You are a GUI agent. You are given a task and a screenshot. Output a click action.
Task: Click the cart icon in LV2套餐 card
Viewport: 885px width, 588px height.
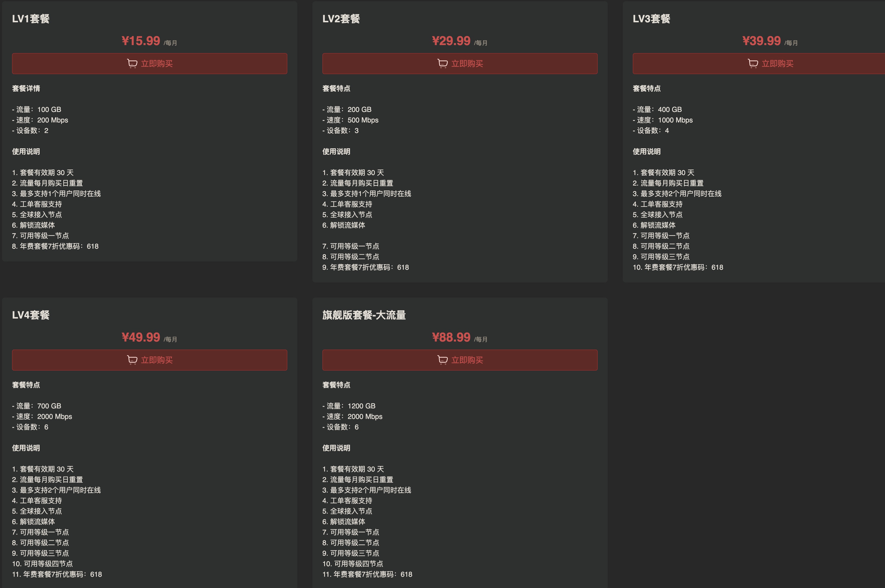coord(442,63)
